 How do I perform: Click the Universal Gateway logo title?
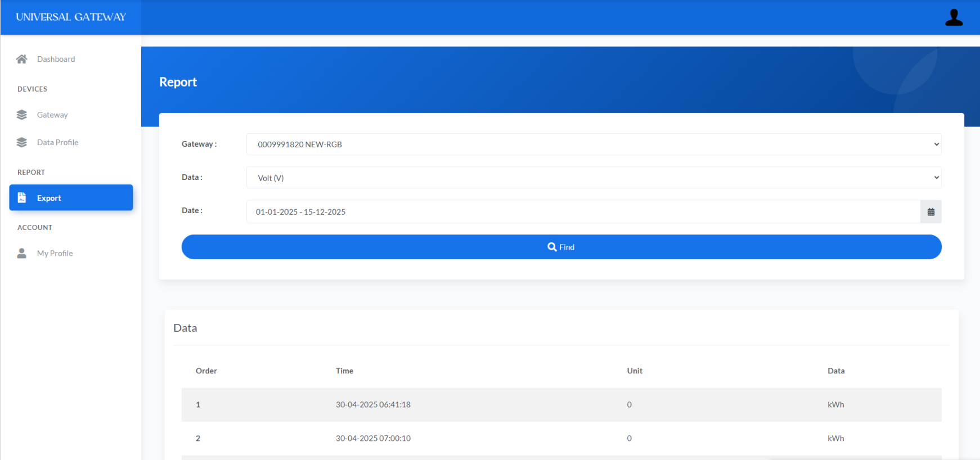click(71, 17)
